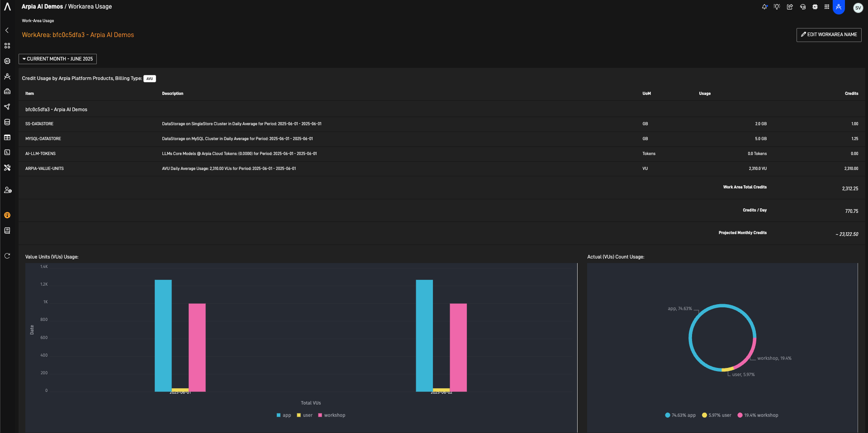Open the documentation book icon in sidebar
Viewport: 868px width, 433px height.
click(7, 231)
